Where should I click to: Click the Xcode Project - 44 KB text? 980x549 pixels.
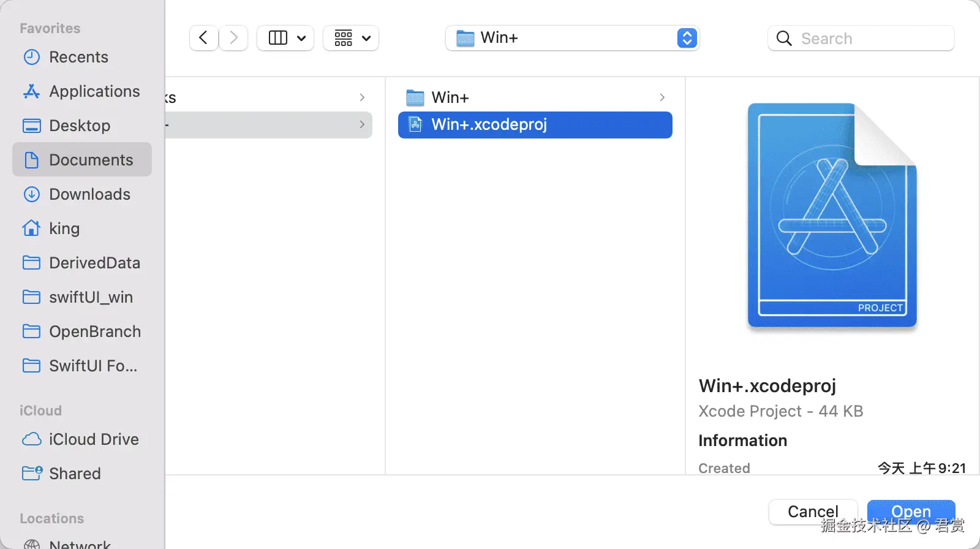tap(781, 411)
